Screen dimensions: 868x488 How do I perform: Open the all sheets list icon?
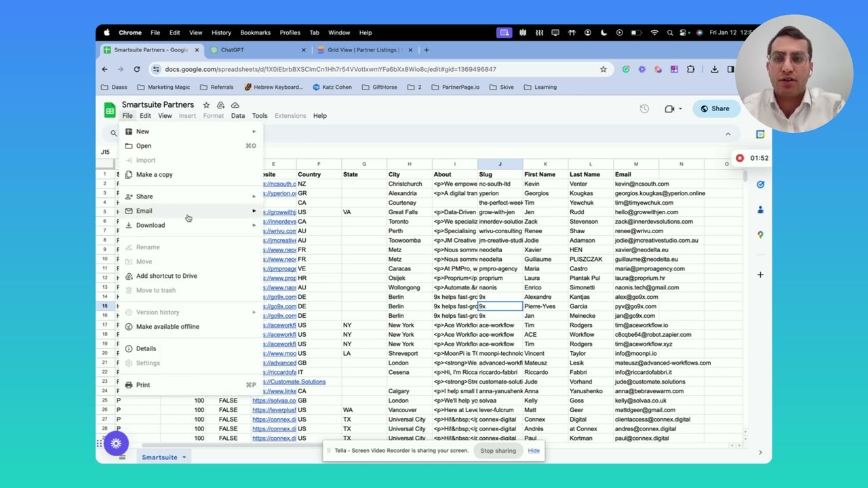tap(122, 457)
